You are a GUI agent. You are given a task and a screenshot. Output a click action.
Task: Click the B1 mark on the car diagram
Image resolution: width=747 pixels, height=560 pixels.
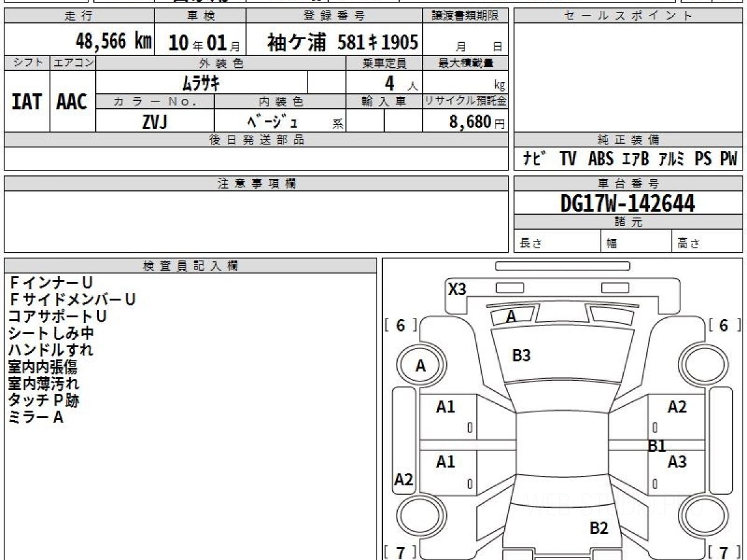click(x=657, y=446)
